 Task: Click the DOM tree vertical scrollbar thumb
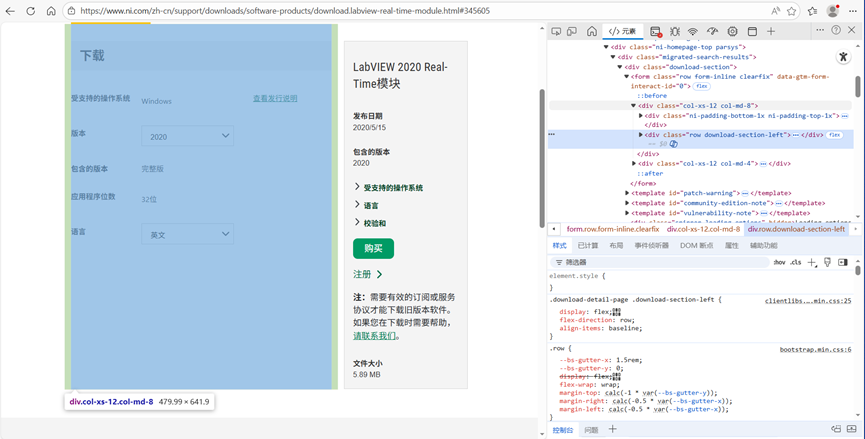[x=858, y=87]
